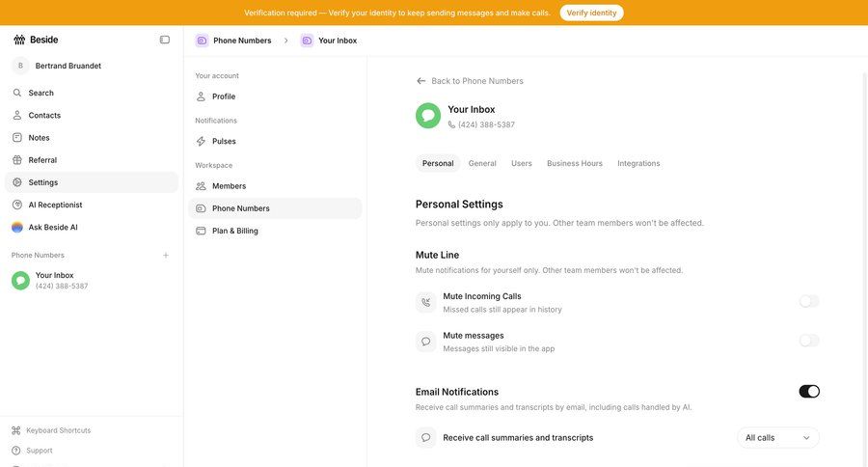Click the Mute Incoming Calls phone icon
Screen dimensions: 868x467
[425, 302]
